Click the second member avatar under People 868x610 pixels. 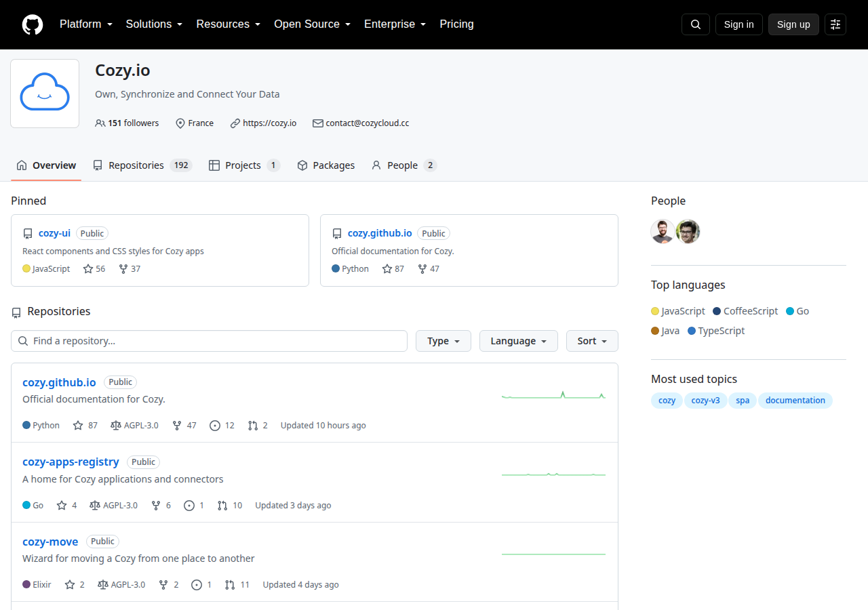(x=688, y=232)
